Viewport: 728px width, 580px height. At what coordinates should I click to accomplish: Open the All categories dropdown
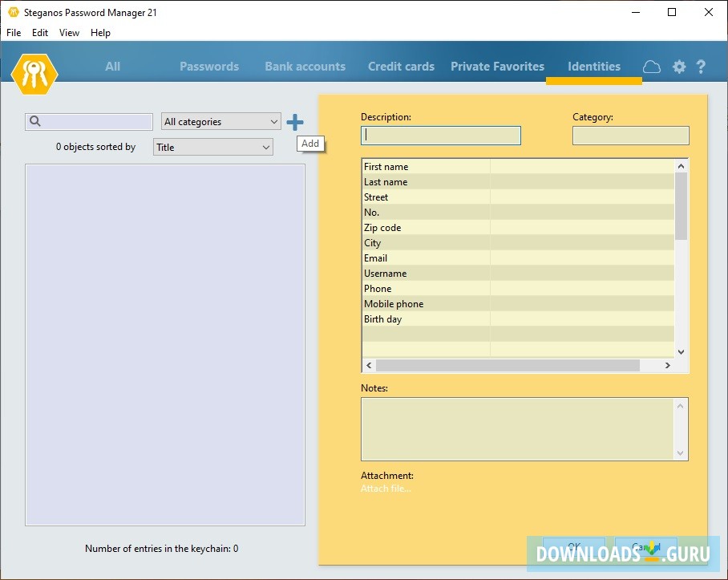click(220, 121)
